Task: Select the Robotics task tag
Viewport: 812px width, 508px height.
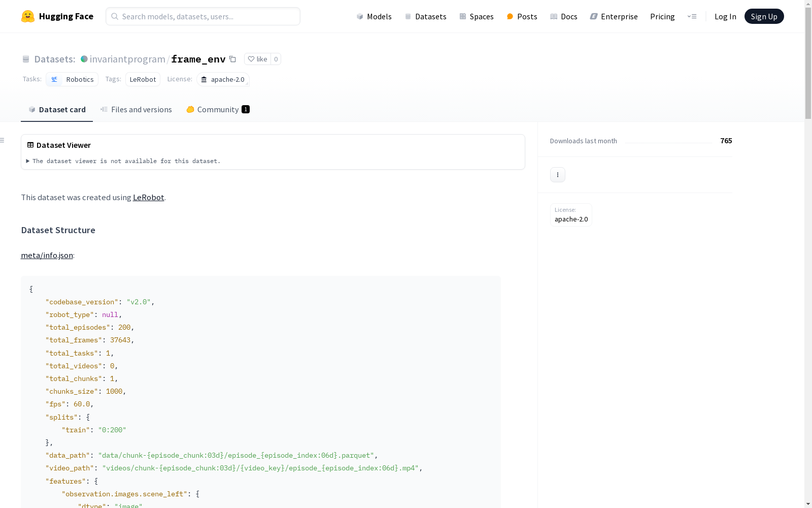Action: click(72, 79)
